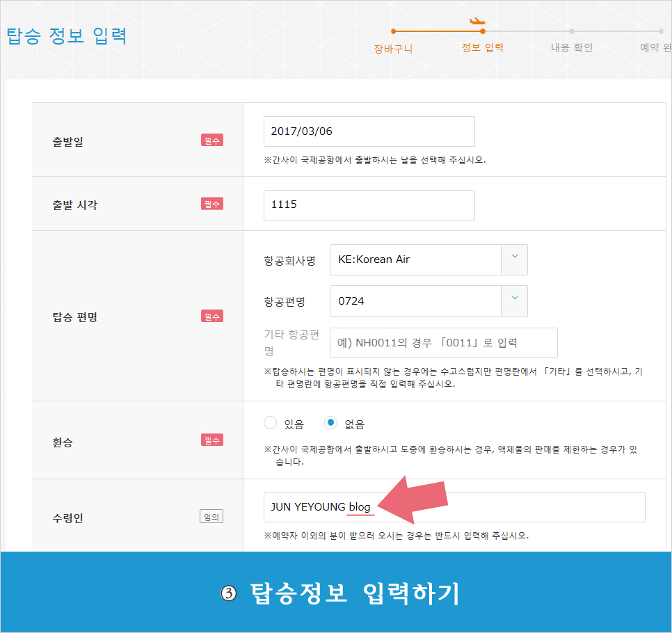Click the 필수 badge beside 탑승 편명
672x633 pixels.
[211, 316]
